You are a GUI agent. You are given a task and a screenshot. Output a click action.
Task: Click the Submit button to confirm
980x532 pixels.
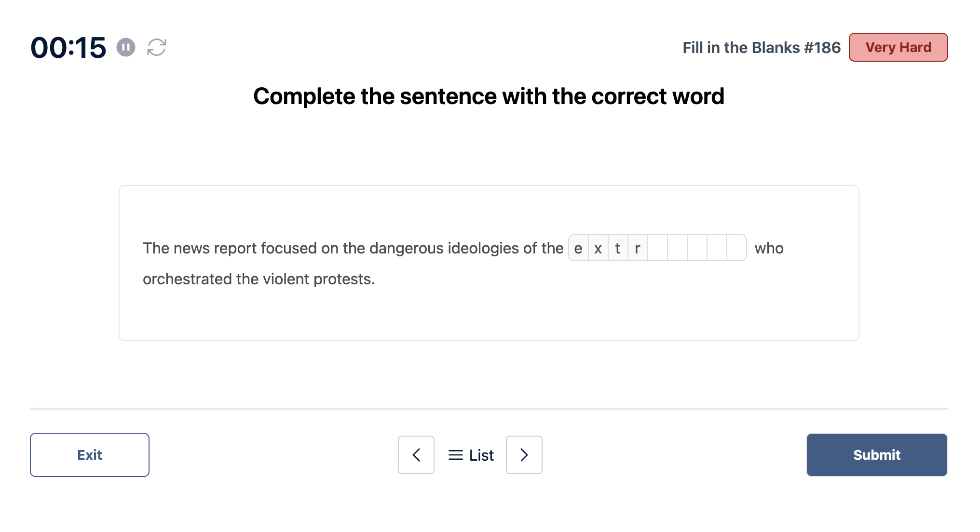[876, 454]
